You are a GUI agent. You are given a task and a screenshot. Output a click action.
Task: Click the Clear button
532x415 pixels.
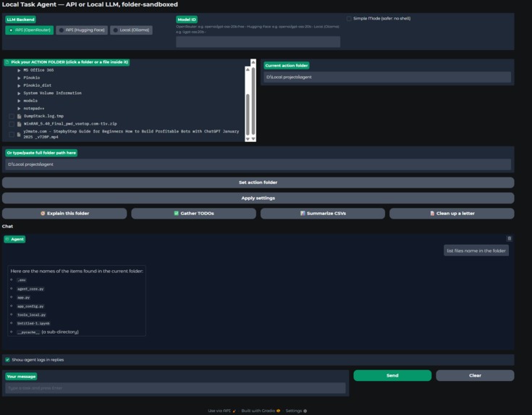pos(475,375)
